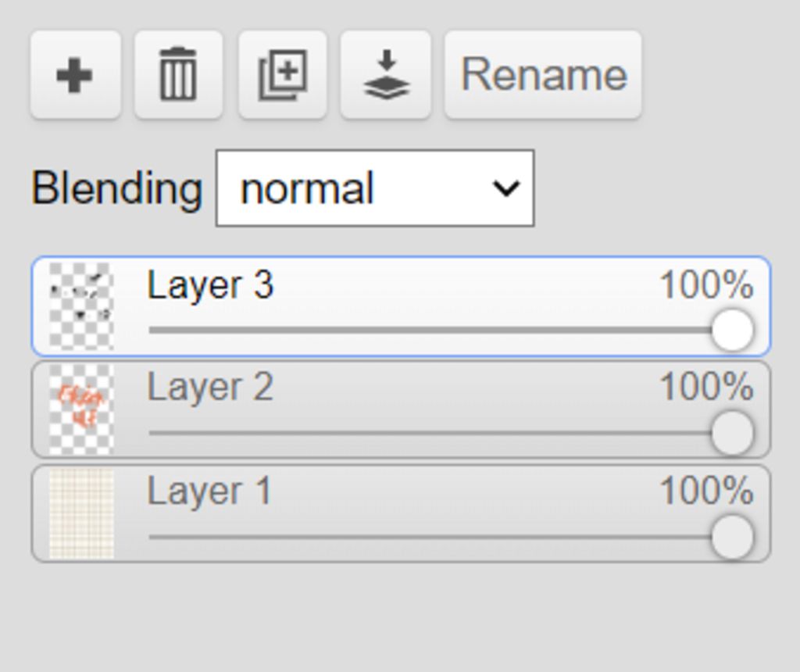Add a new layer with the plus icon
The width and height of the screenshot is (800, 672).
pos(76,74)
